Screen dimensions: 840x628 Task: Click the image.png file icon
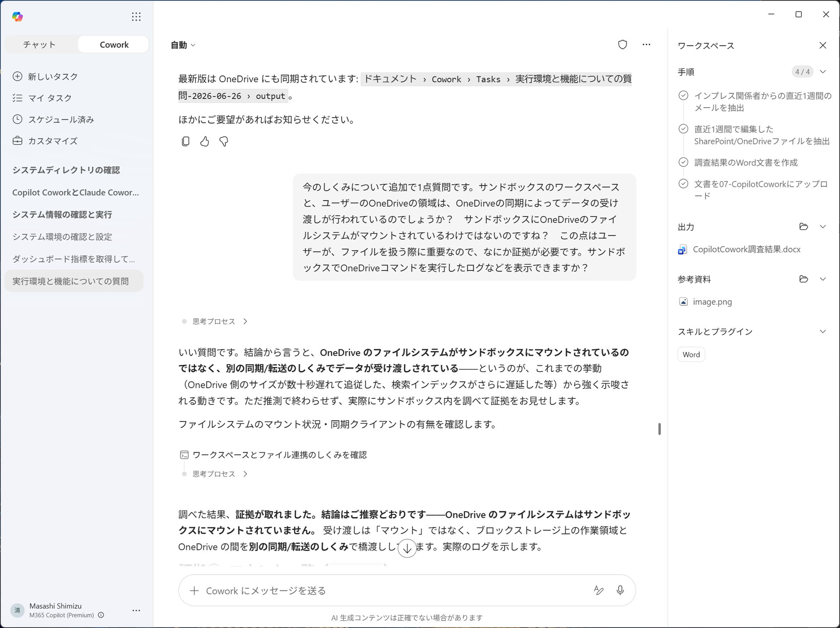[x=683, y=302]
